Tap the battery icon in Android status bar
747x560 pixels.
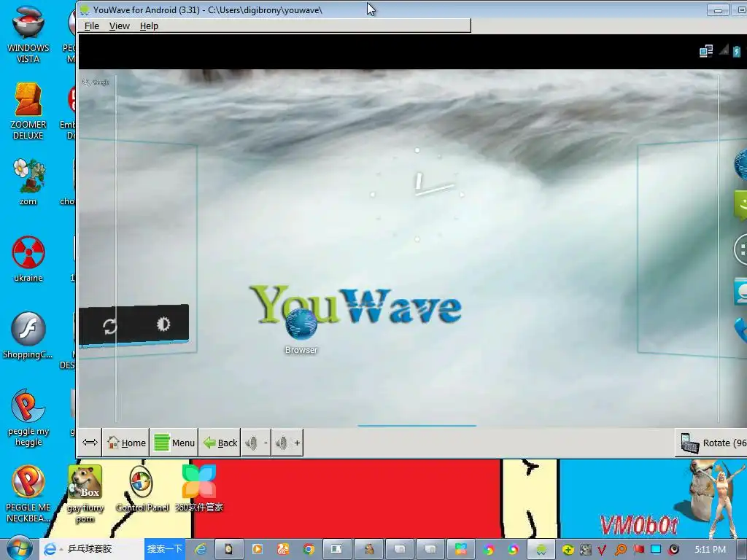737,51
